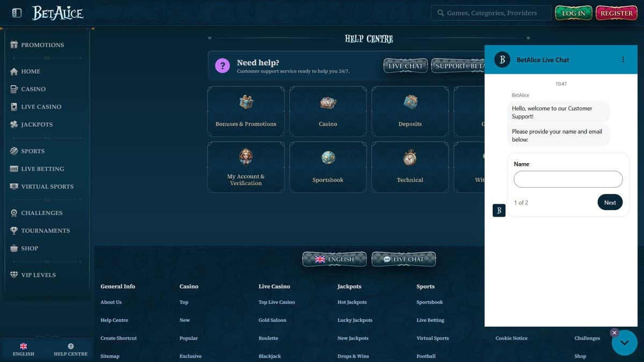Open Sitemap footer link
Screen dimensions: 644x362
pyautogui.click(x=110, y=356)
